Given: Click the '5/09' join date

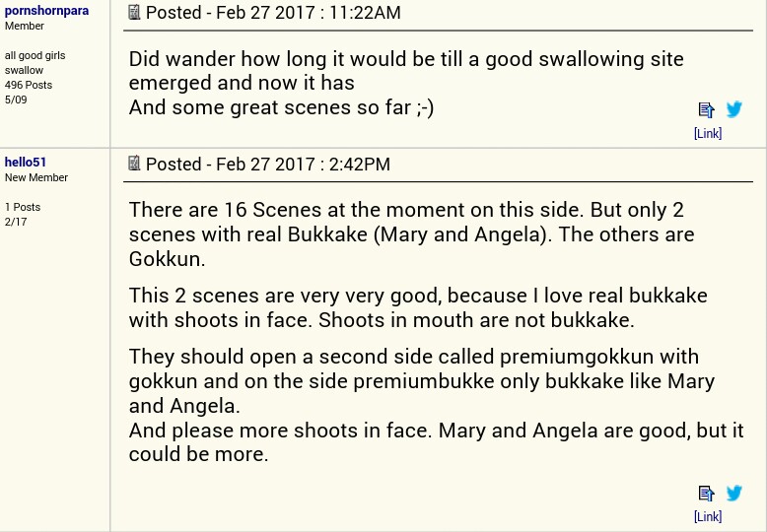Looking at the screenshot, I should coord(16,100).
